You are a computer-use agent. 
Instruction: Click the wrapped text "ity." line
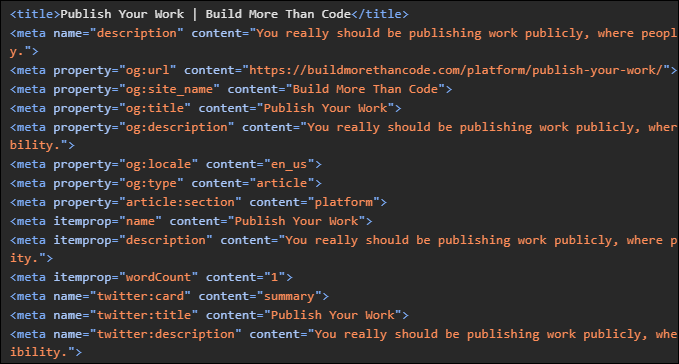[x=24, y=258]
